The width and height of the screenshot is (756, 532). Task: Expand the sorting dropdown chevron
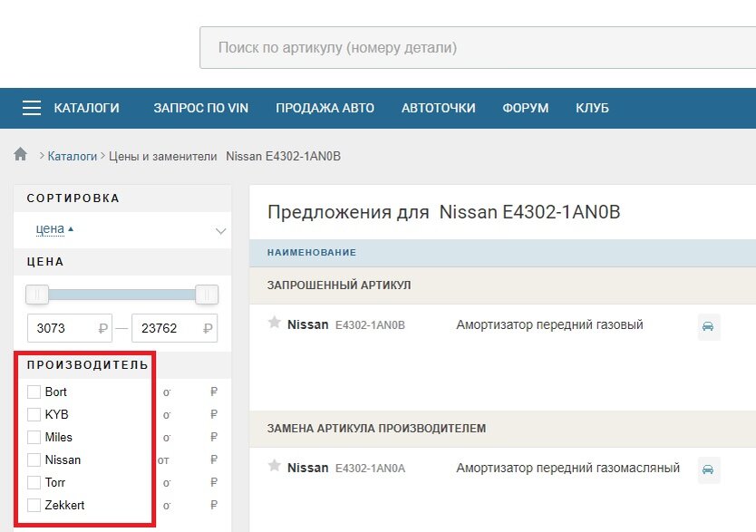point(220,231)
